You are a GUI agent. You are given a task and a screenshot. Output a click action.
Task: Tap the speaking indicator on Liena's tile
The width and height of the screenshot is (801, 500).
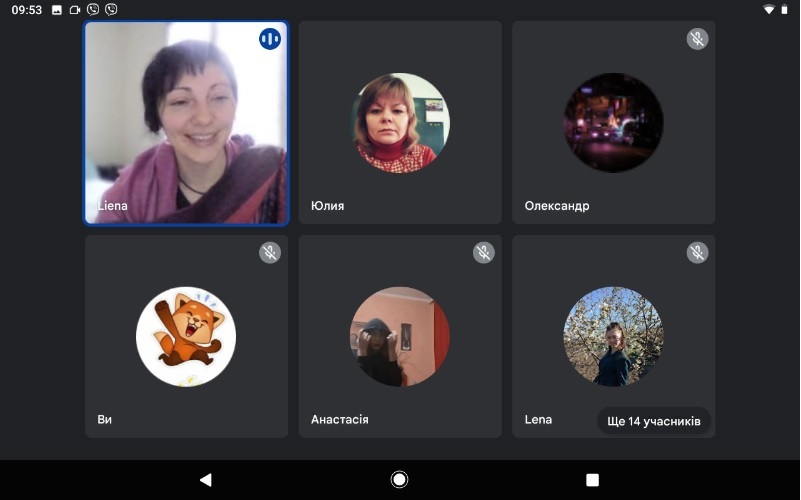pos(270,39)
